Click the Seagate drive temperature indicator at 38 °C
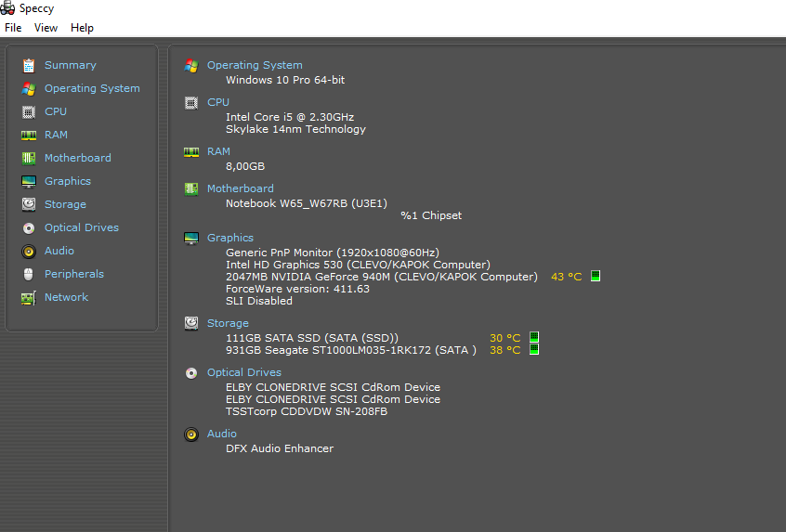The height and width of the screenshot is (532, 786). click(534, 350)
